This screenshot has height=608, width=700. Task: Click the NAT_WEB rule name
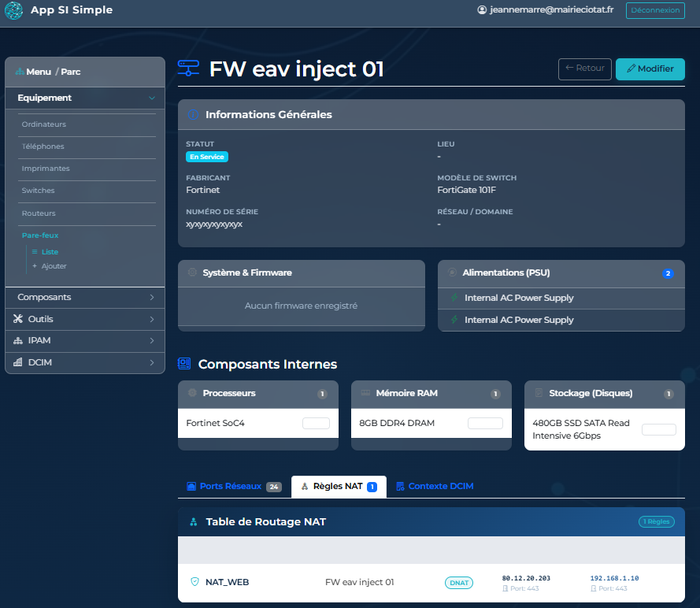tap(228, 582)
